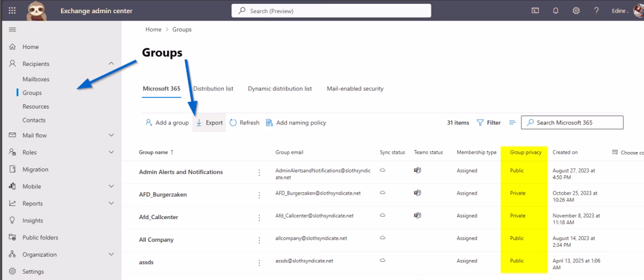The width and height of the screenshot is (644, 280).
Task: Open the Filter option
Action: pyautogui.click(x=489, y=122)
